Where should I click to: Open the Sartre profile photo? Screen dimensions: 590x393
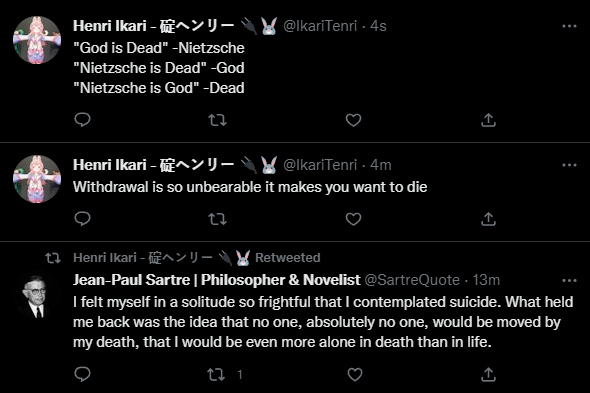point(37,296)
